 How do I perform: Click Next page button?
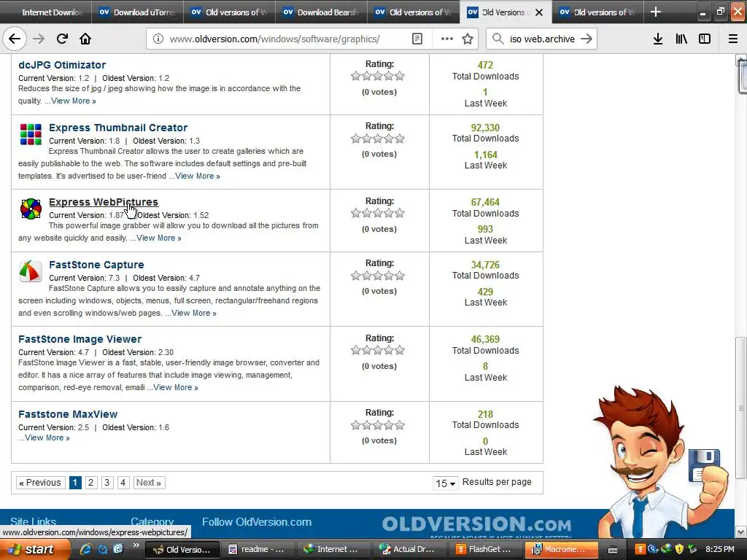click(x=149, y=483)
